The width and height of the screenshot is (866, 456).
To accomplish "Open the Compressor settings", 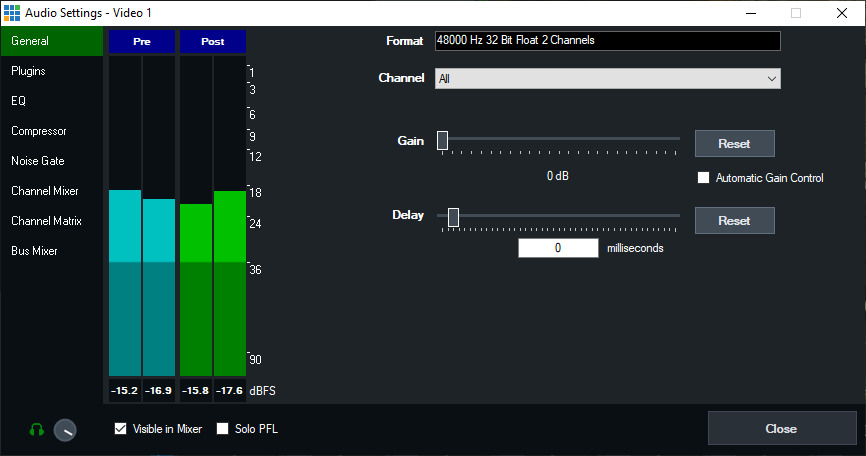I will (38, 131).
